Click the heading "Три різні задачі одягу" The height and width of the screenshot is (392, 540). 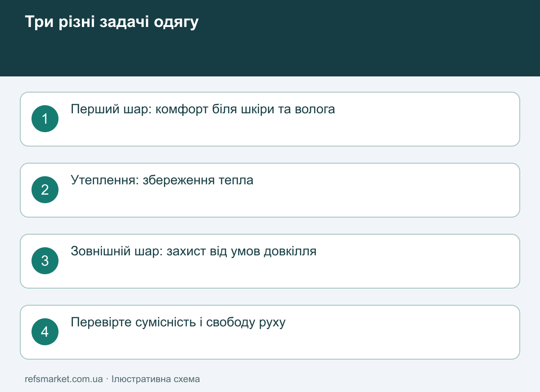pyautogui.click(x=112, y=22)
